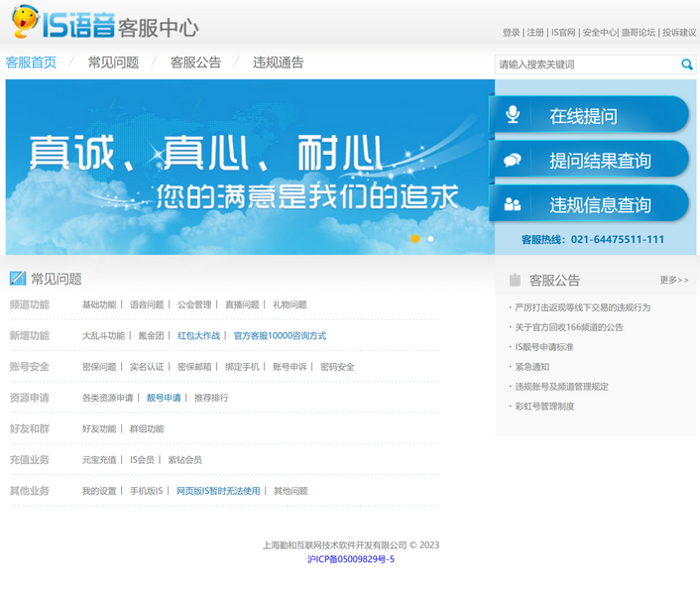Click the search magnifier icon
Image resolution: width=700 pixels, height=595 pixels.
tap(686, 64)
